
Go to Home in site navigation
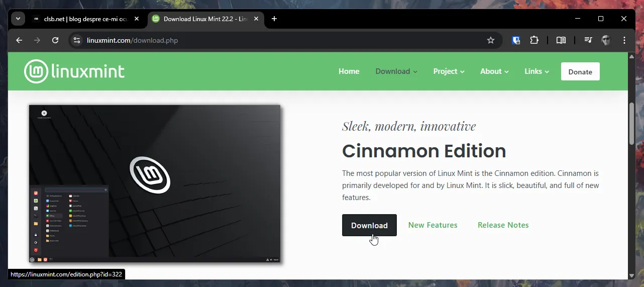[349, 71]
